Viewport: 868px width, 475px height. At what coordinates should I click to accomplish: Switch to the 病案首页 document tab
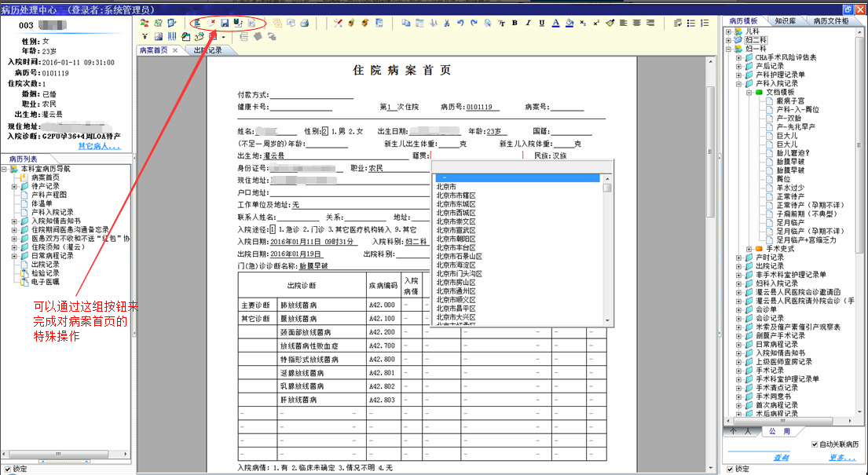[153, 49]
